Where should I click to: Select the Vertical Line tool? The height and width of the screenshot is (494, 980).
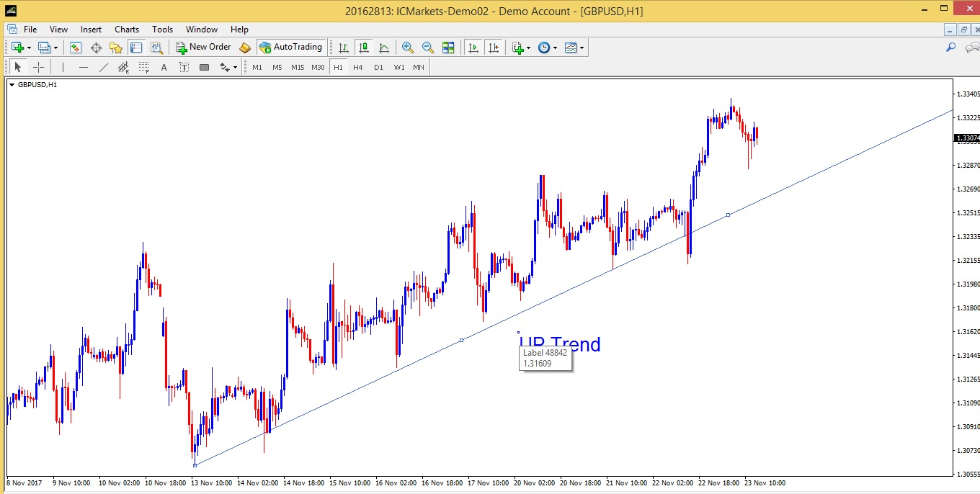[63, 67]
